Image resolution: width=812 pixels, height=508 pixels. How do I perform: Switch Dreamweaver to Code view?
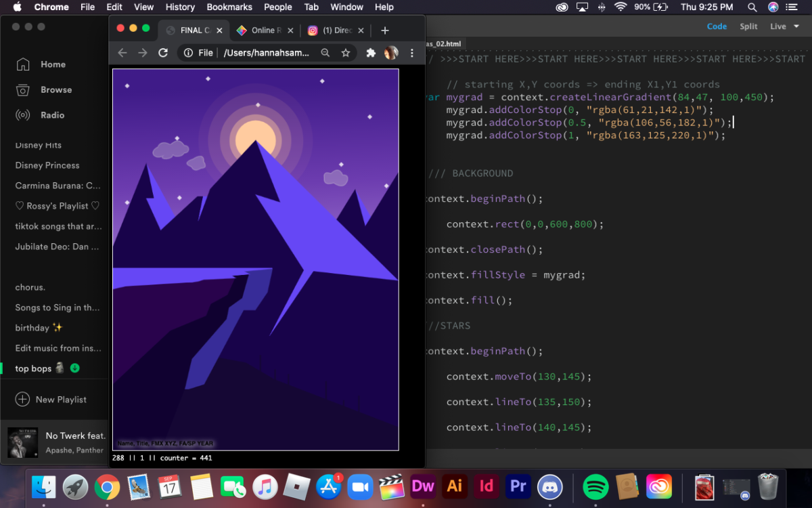pyautogui.click(x=717, y=26)
